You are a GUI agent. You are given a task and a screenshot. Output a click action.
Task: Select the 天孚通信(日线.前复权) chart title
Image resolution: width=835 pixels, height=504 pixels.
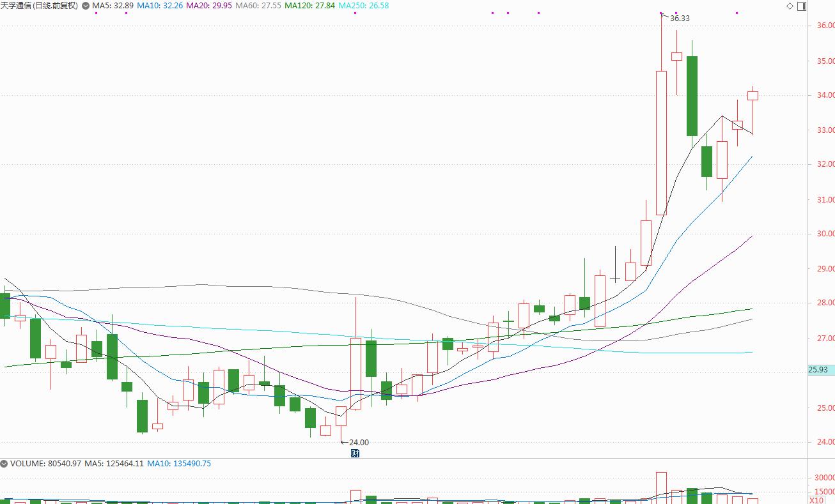pos(40,6)
